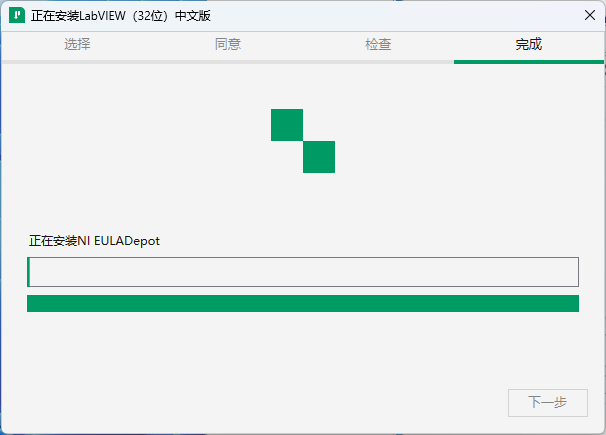Click the full green overall progress bar
Viewport: 606px width, 435px height.
(x=303, y=303)
